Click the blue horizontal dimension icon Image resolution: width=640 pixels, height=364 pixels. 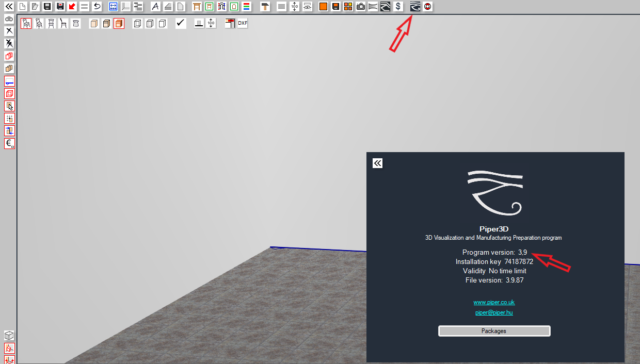114,7
